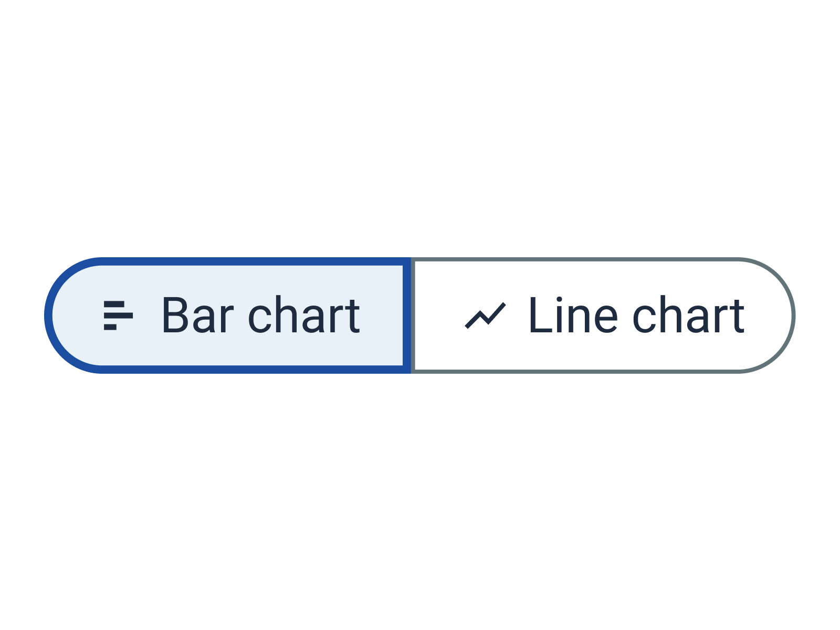Select the trend line glyph beside Line chart
The width and height of the screenshot is (840, 630).
pyautogui.click(x=484, y=315)
